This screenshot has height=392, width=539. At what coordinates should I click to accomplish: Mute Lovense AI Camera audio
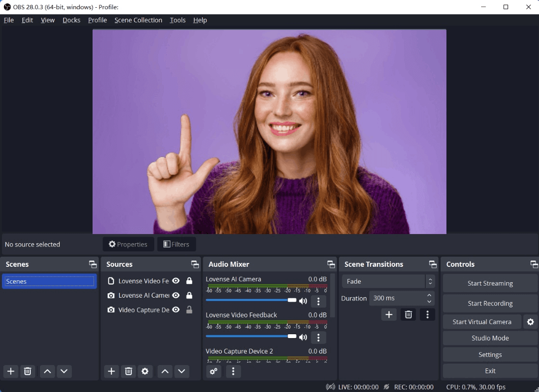coord(303,301)
